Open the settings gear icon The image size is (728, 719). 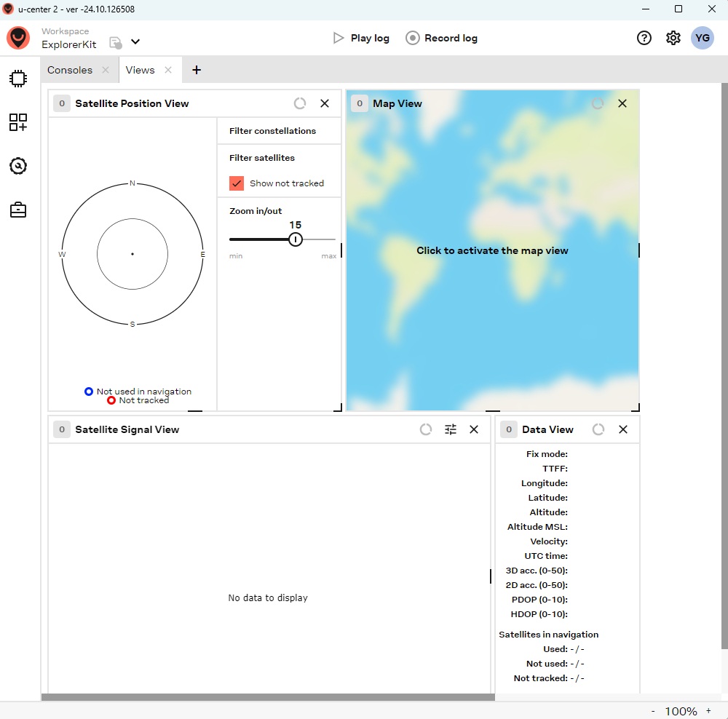tap(673, 39)
